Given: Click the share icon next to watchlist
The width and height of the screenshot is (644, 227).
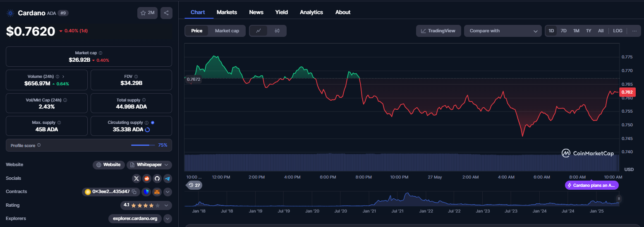Looking at the screenshot, I should [x=166, y=13].
